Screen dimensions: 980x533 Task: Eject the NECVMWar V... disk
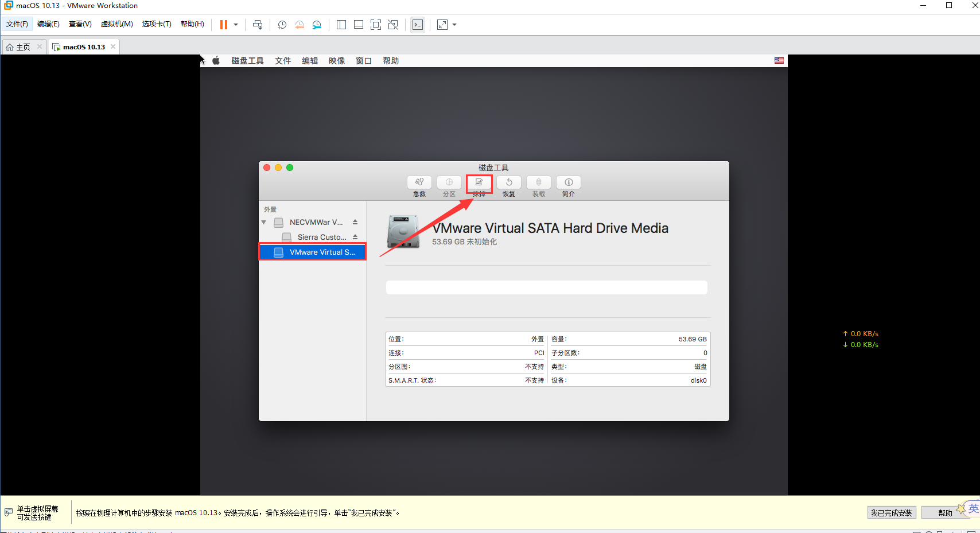point(355,222)
